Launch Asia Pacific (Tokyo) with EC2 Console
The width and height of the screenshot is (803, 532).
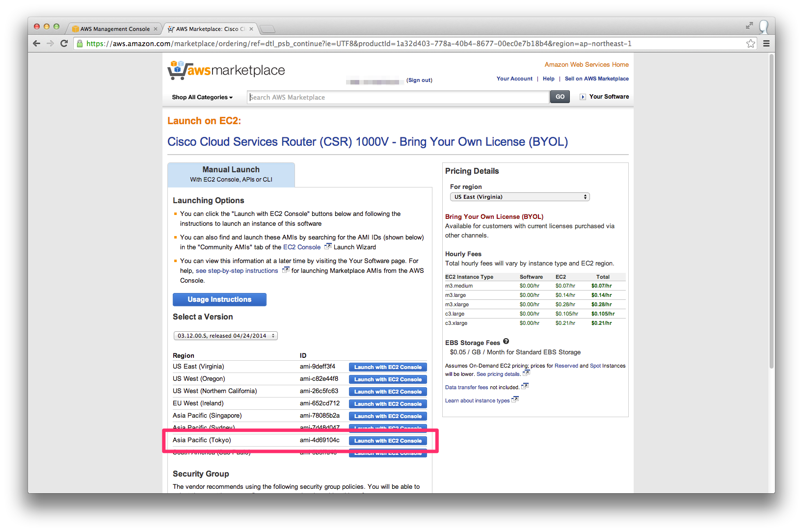point(387,440)
